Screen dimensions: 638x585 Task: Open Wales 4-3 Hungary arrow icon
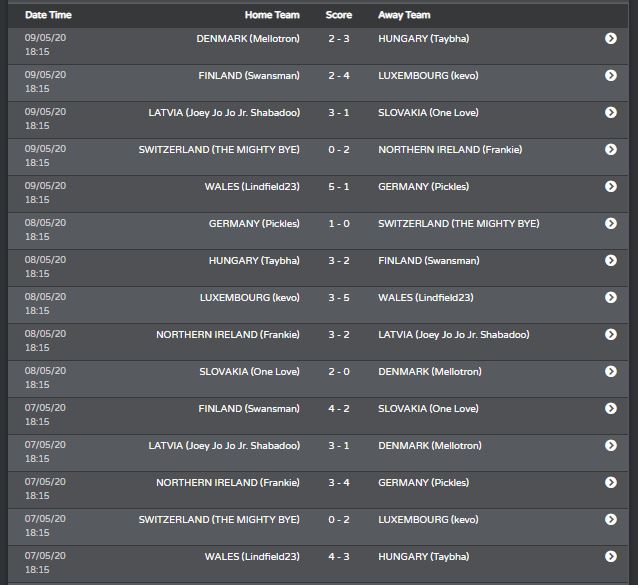tap(610, 557)
